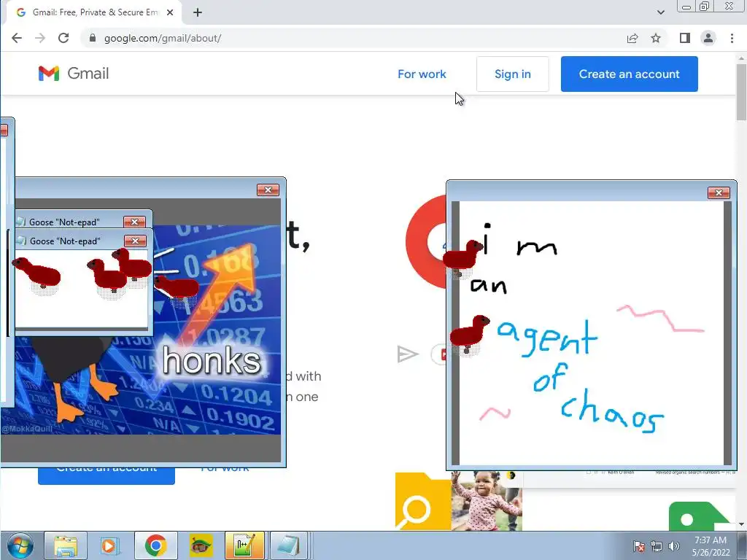Close the lower Goose "Not-epad" window

click(135, 241)
